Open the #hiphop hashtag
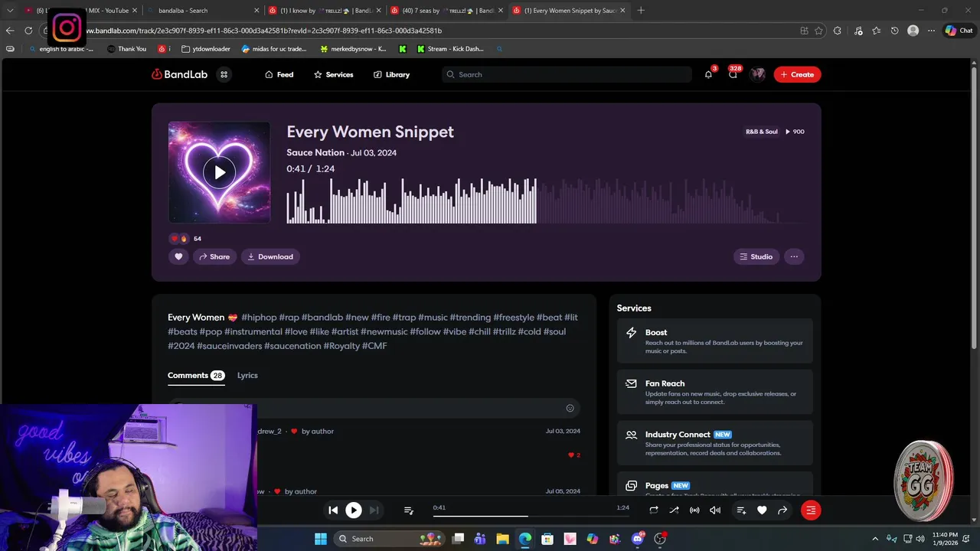Viewport: 980px width, 551px height. point(259,317)
